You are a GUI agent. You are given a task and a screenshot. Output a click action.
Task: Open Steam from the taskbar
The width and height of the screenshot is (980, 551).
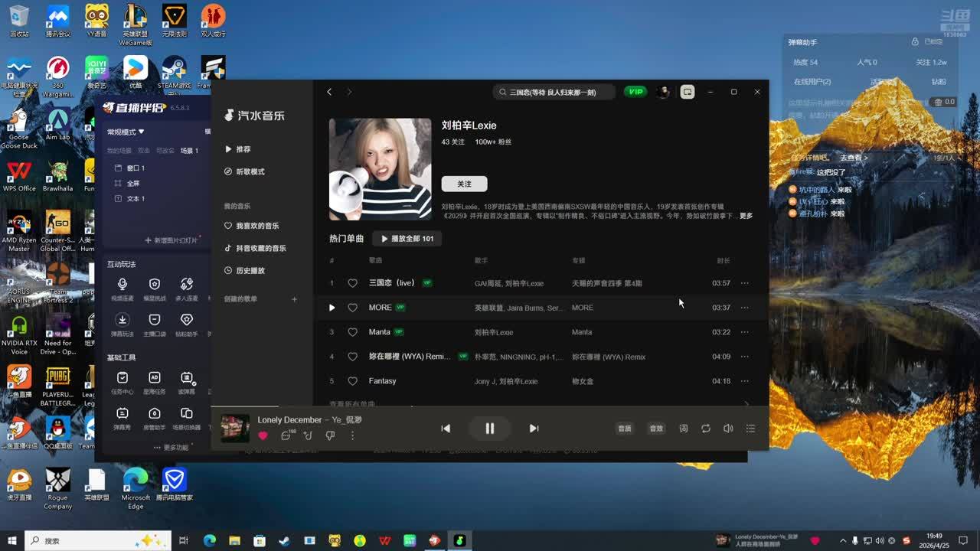tap(284, 540)
